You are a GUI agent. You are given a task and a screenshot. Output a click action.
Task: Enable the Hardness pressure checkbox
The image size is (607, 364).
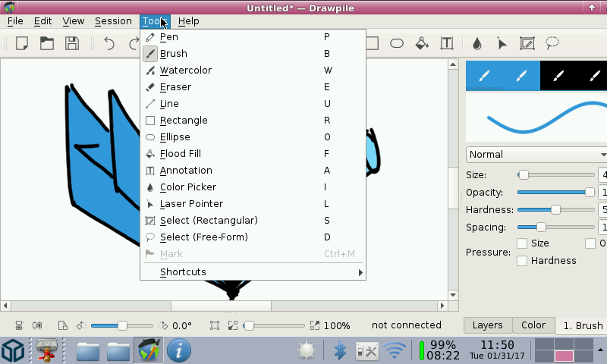[x=522, y=261]
